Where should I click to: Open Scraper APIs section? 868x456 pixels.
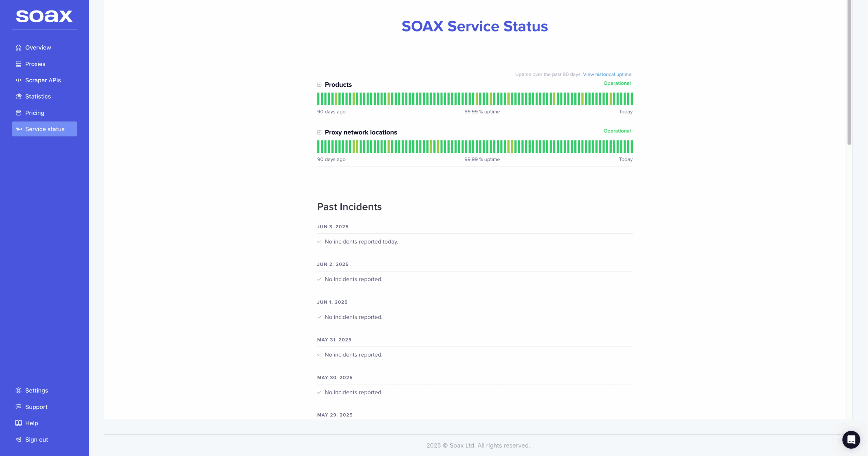(44, 80)
